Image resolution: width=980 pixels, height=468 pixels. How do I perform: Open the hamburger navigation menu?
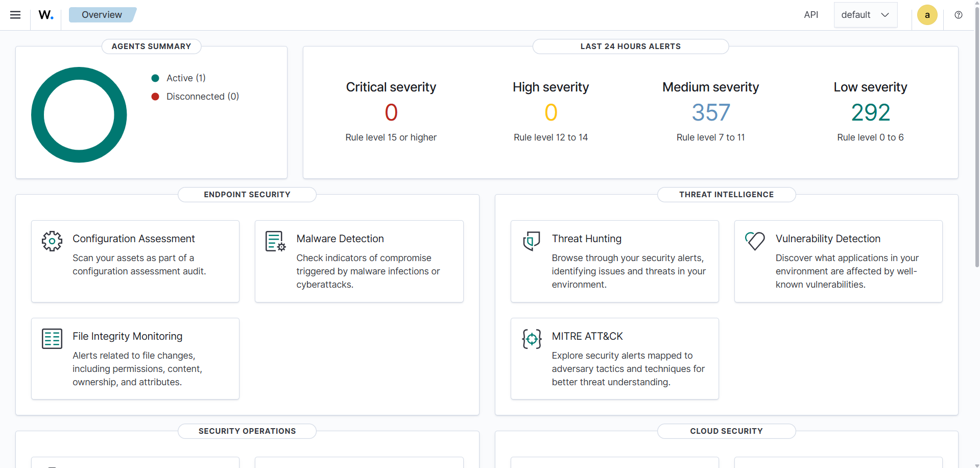(x=15, y=15)
